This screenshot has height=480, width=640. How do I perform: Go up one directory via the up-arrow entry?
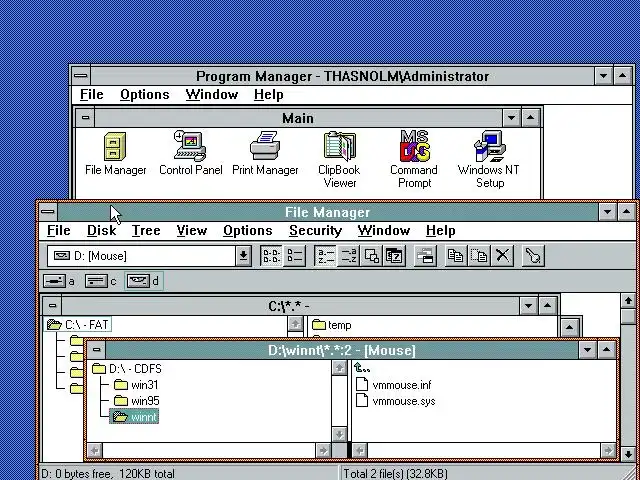362,368
